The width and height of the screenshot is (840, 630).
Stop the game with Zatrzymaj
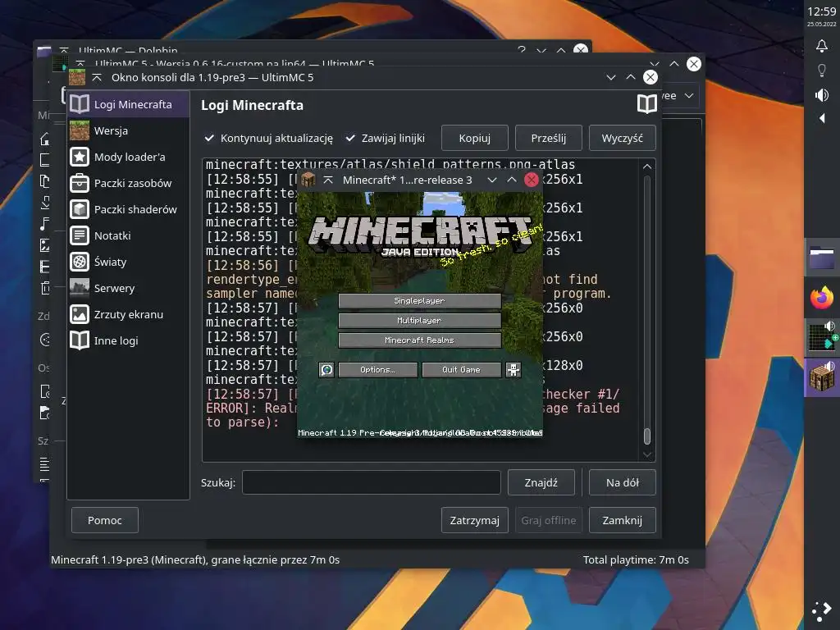pos(475,520)
